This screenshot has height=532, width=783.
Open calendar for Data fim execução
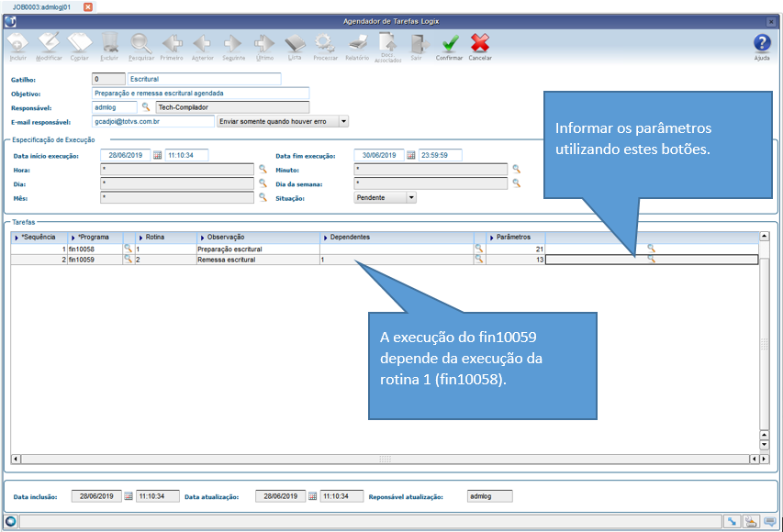pos(411,155)
